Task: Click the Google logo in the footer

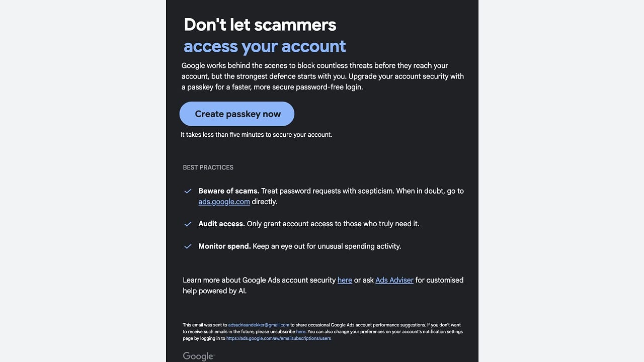Action: pyautogui.click(x=198, y=356)
